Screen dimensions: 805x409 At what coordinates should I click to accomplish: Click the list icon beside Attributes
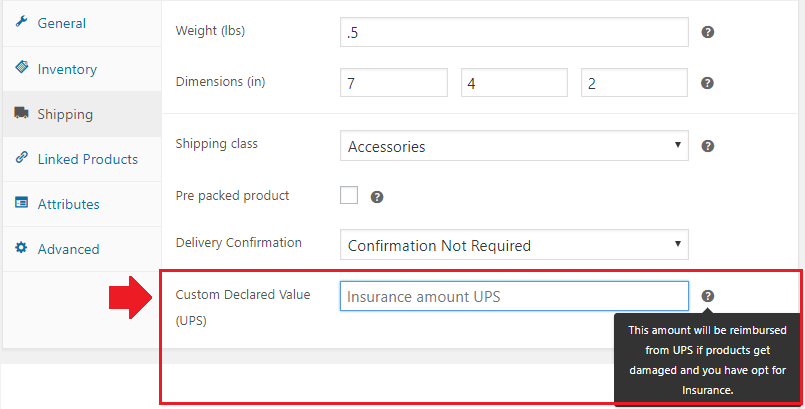coord(21,202)
